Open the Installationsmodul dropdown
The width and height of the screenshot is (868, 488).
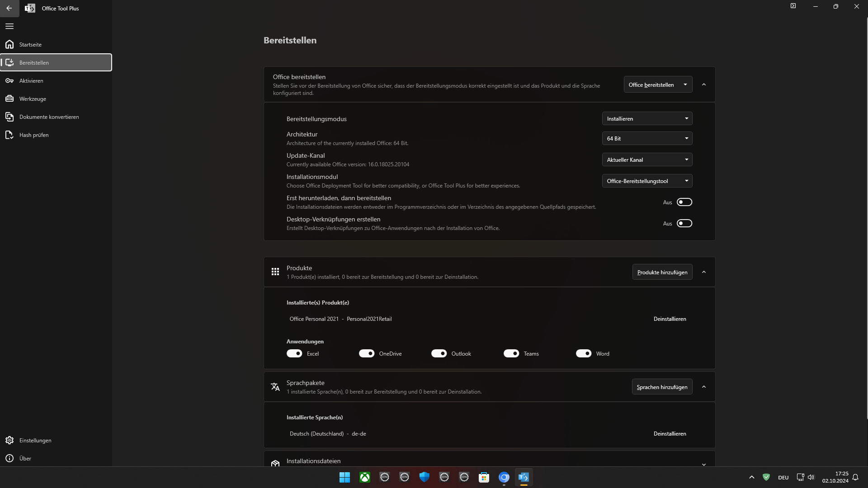pyautogui.click(x=647, y=181)
